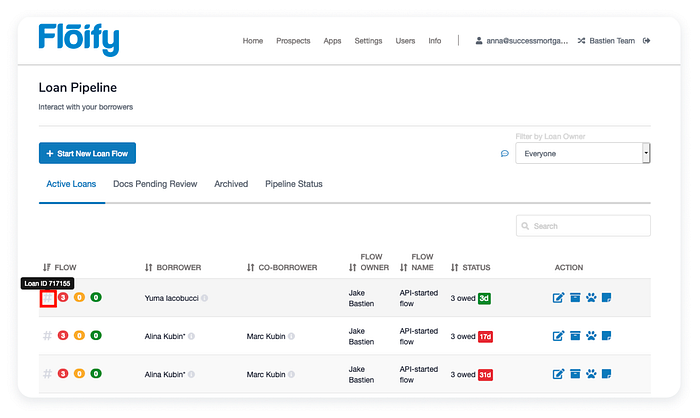Click the info icon beside Alina Kubin in 31d row
This screenshot has width=700, height=418.
(191, 374)
